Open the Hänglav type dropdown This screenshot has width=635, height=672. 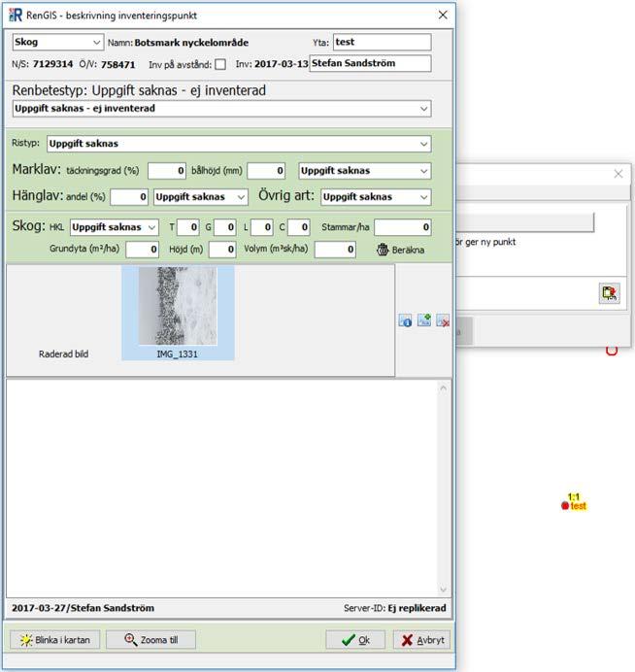201,197
